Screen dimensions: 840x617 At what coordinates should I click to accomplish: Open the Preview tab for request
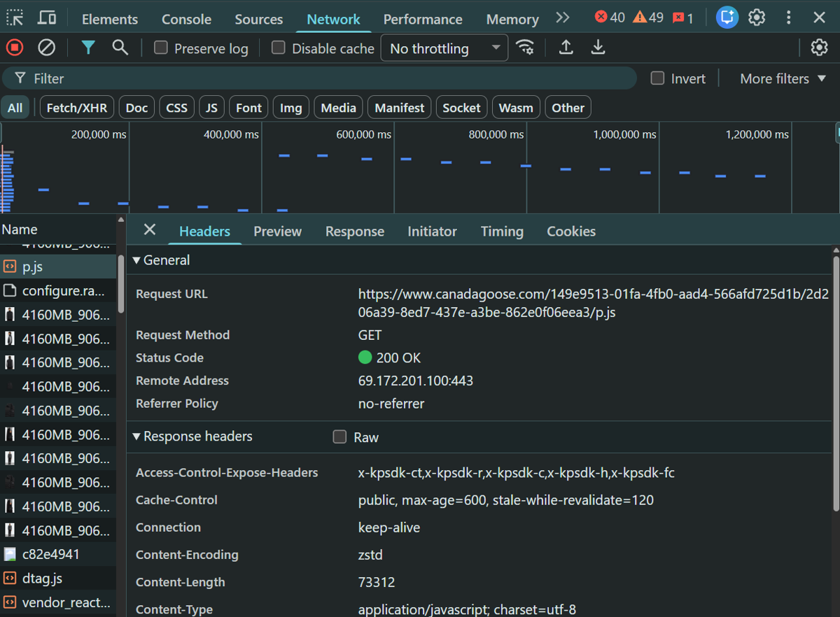(x=278, y=232)
